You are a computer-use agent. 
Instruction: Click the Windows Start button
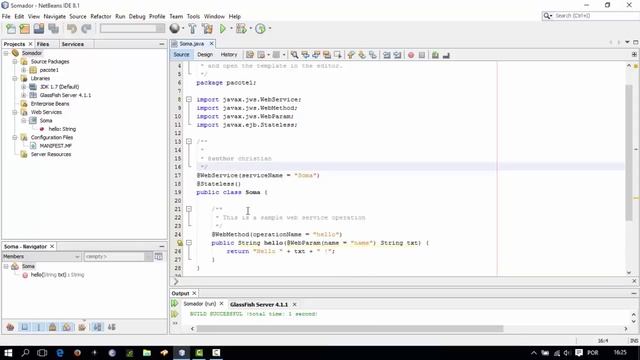point(8,353)
